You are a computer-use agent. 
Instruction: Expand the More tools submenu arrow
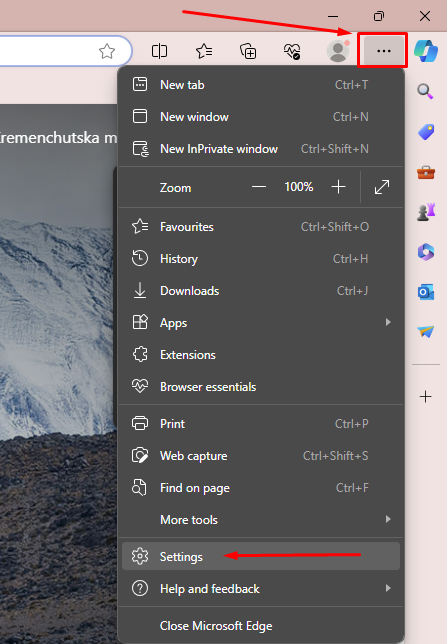388,519
